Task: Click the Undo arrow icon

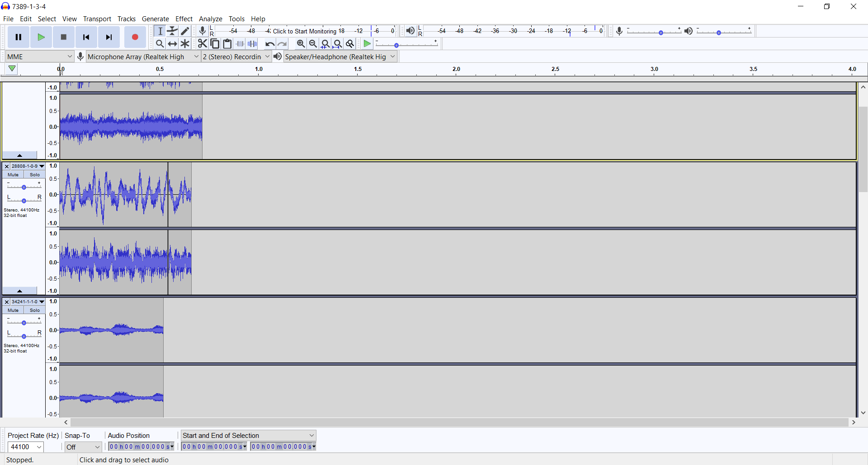Action: click(270, 44)
